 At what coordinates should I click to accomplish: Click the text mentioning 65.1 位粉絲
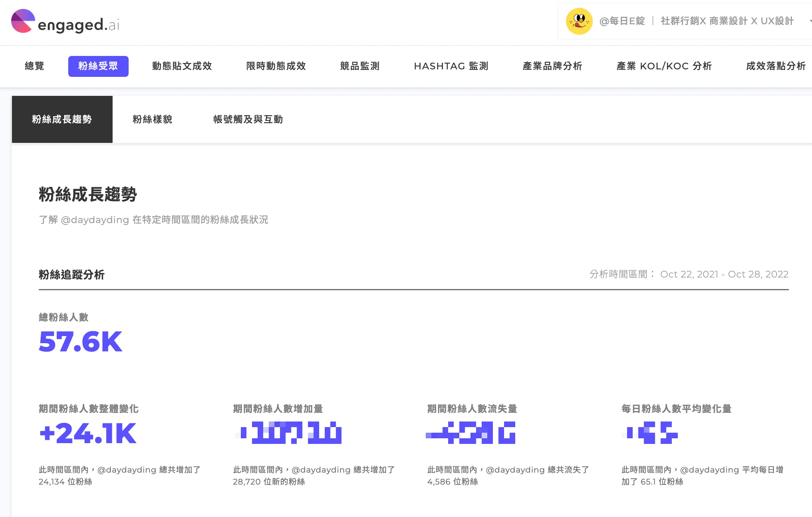(702, 476)
